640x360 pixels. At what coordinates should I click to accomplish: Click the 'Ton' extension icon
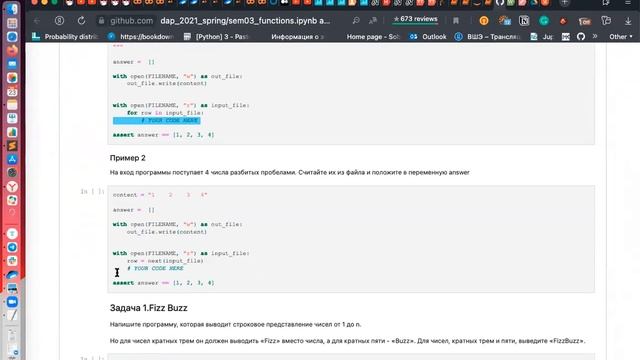(x=584, y=21)
